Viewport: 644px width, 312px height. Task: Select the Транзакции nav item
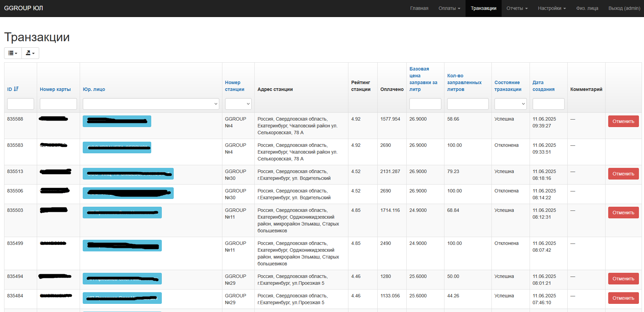[x=484, y=8]
